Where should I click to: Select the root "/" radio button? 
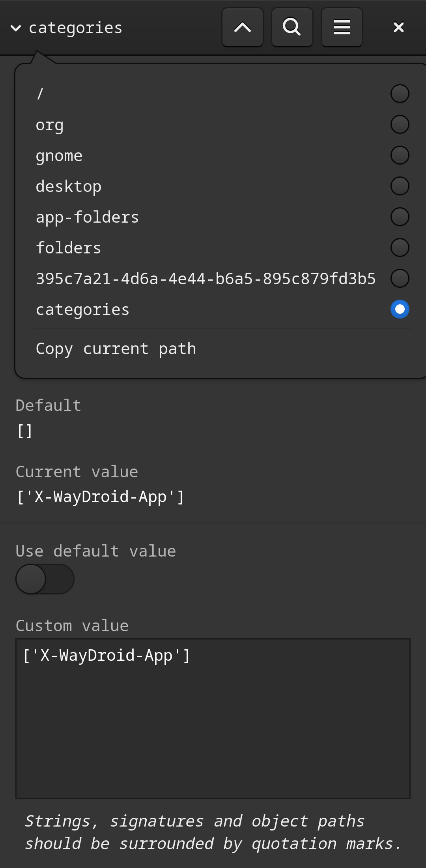(400, 94)
